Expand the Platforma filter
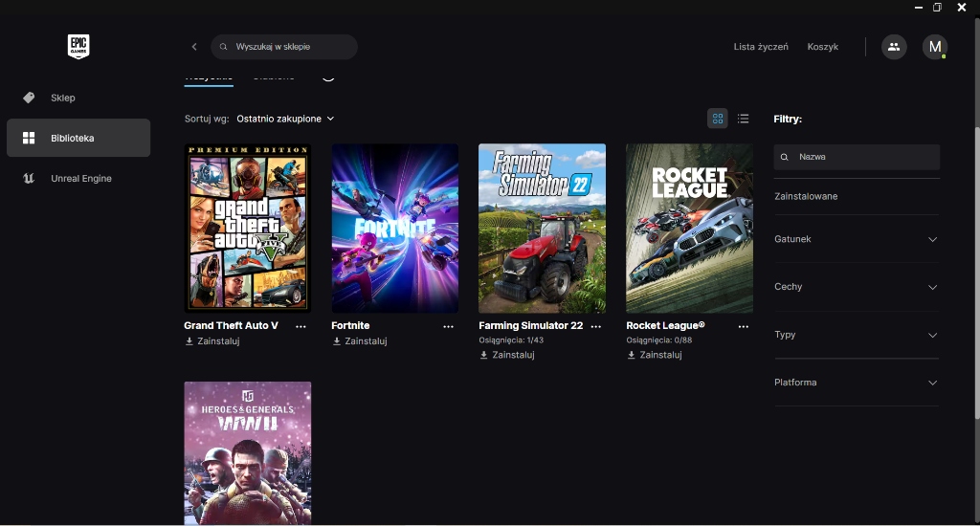This screenshot has width=980, height=526. point(857,383)
